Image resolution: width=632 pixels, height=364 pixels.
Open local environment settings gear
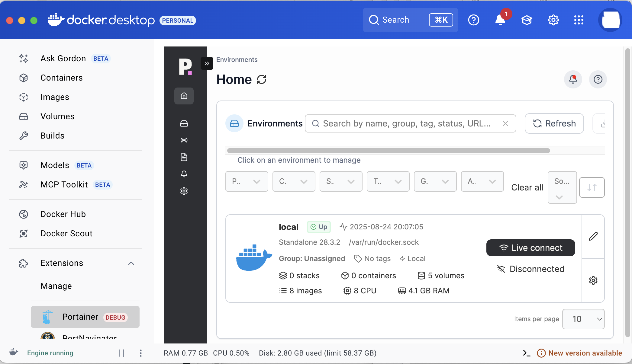coord(593,280)
